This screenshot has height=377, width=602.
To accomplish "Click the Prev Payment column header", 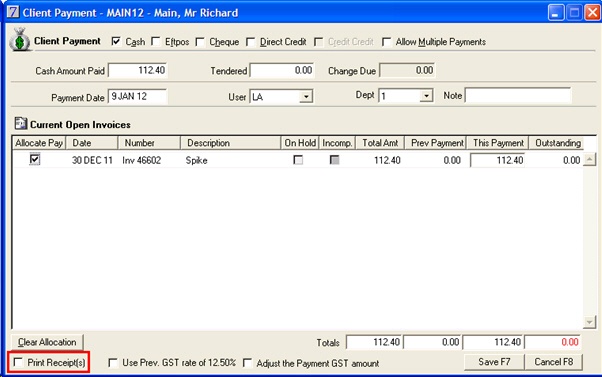I will (435, 143).
